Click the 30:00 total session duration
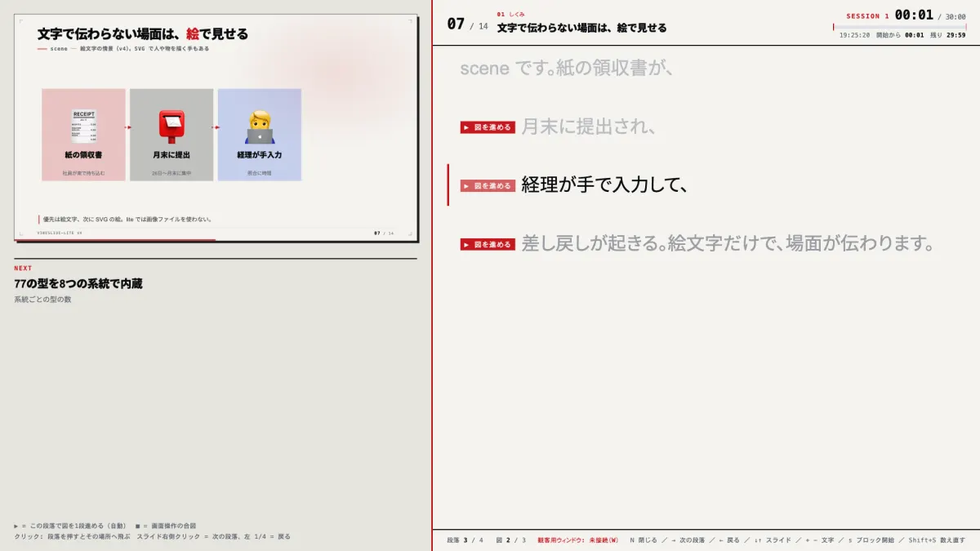The image size is (980, 551). pyautogui.click(x=955, y=16)
